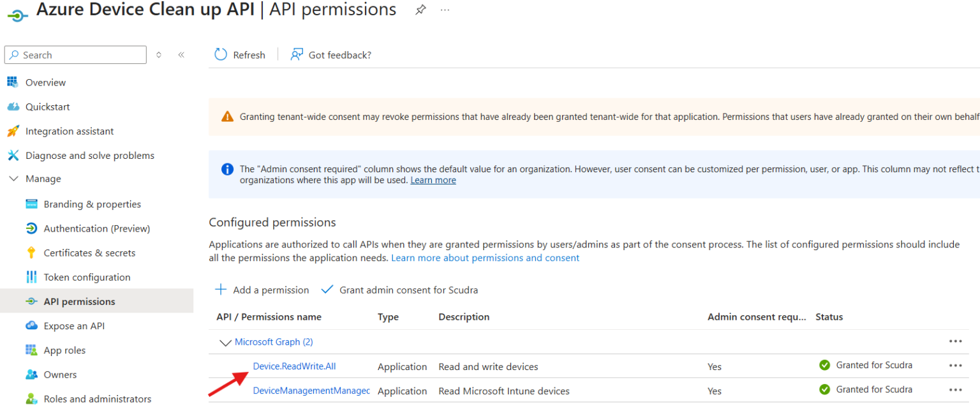Click the checkmark icon for Grant admin consent
The image size is (980, 409).
coord(327,290)
